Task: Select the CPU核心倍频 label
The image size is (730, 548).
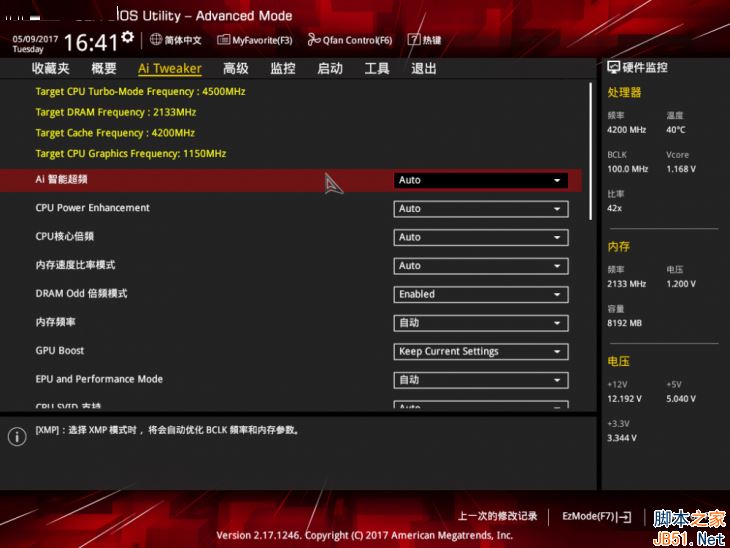Action: point(65,237)
